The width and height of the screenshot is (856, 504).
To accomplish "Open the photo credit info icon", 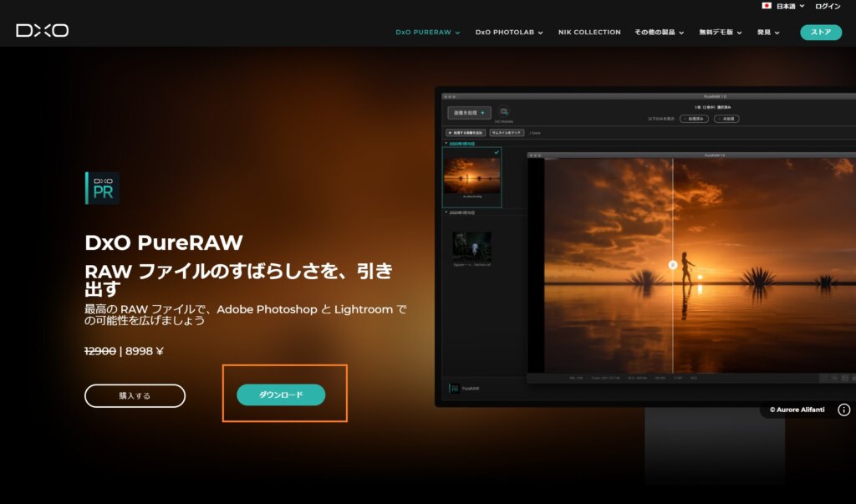I will pos(844,410).
